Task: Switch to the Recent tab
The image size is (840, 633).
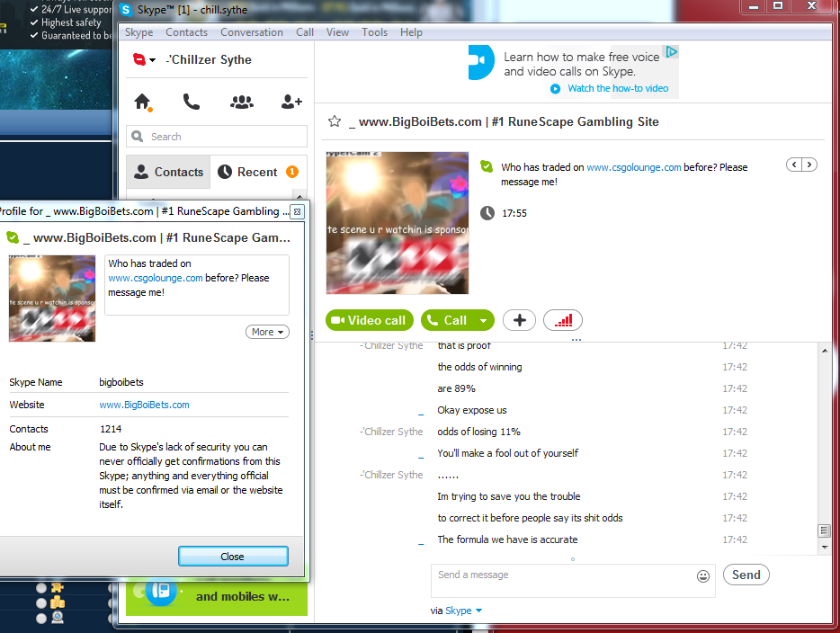Action: 258,172
